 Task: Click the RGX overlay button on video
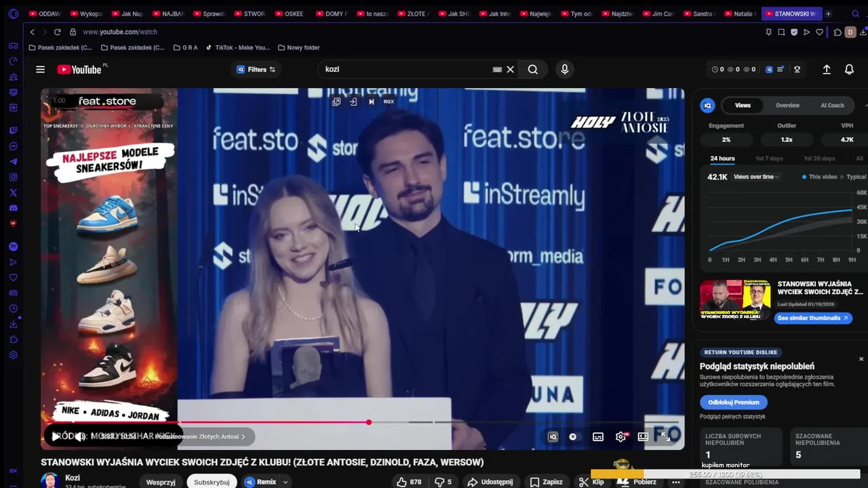click(x=389, y=102)
